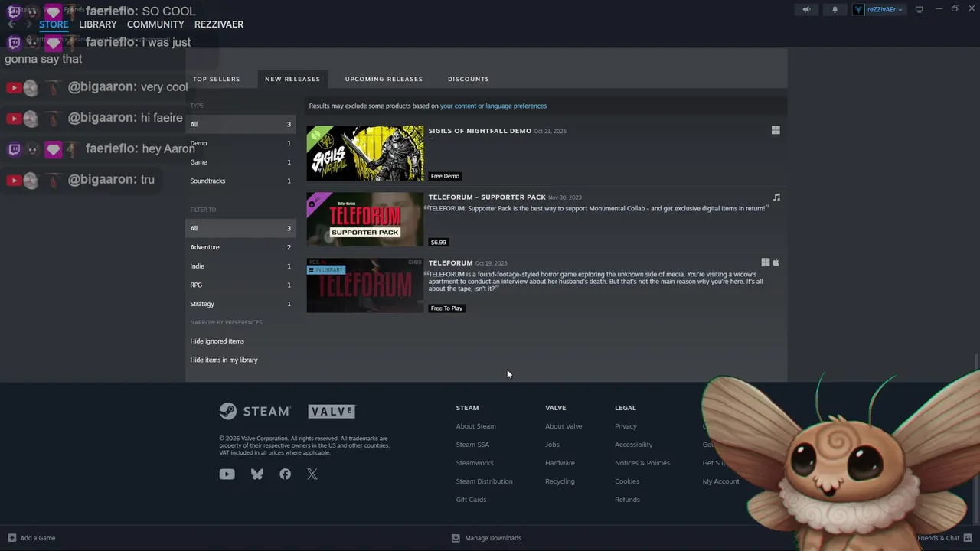Filter results by Soundtracks type

point(240,181)
